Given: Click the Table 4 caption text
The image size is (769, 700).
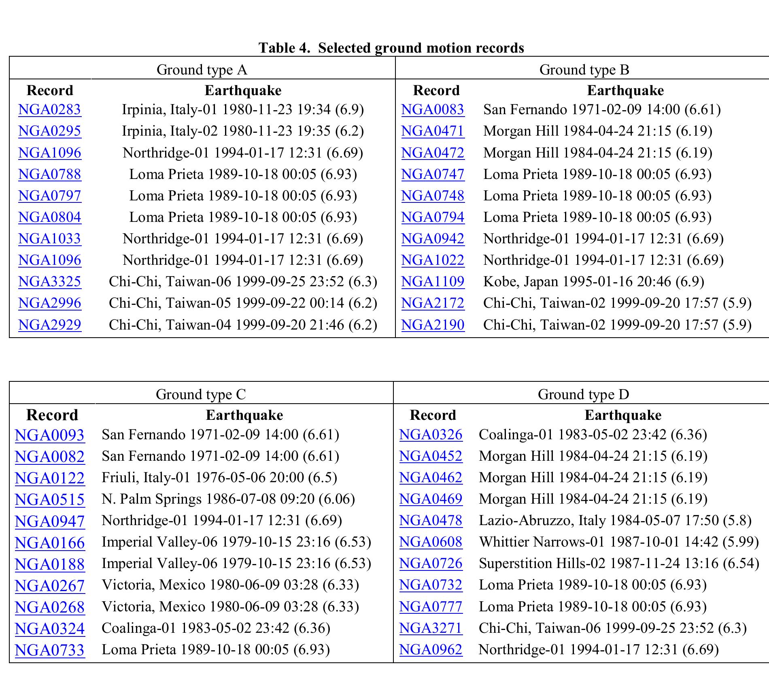Looking at the screenshot, I should pos(391,48).
